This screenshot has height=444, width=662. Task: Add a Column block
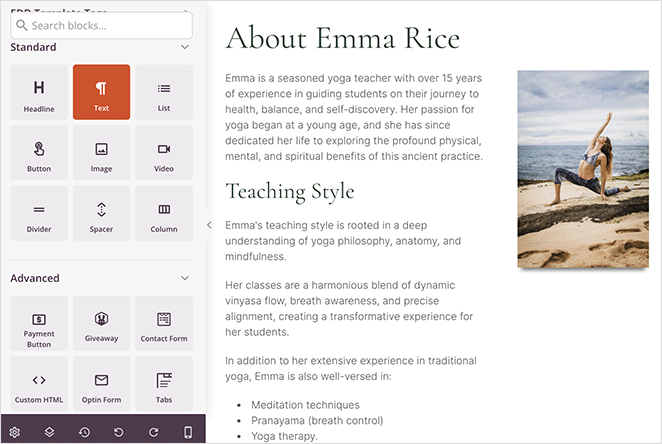[164, 214]
